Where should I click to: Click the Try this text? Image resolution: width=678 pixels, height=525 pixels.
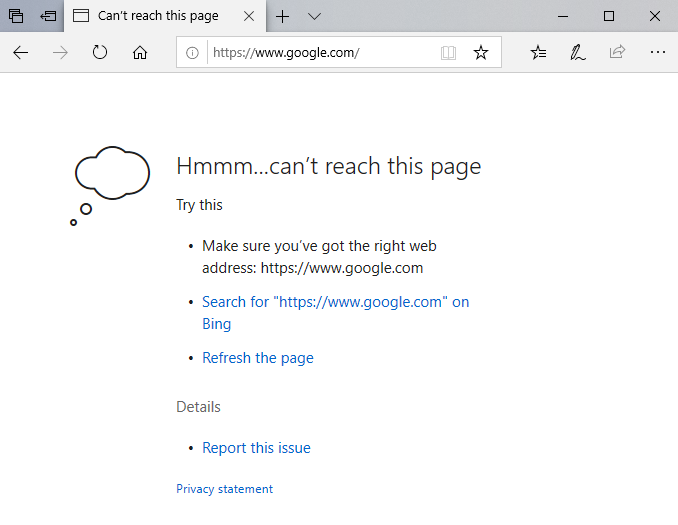coord(199,205)
